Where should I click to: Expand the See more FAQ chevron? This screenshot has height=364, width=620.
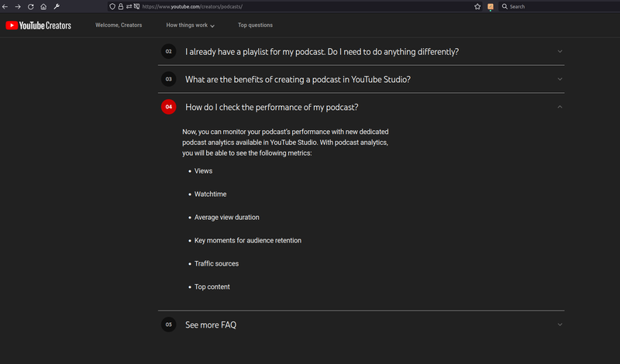pyautogui.click(x=560, y=325)
